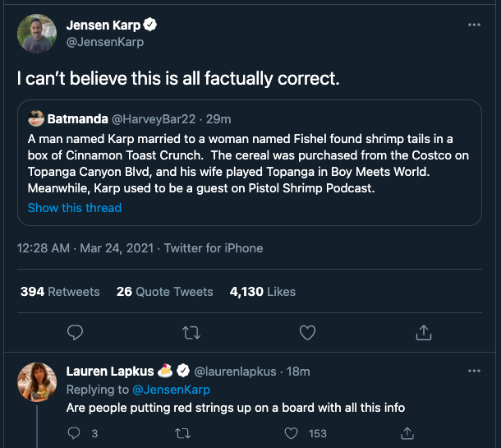This screenshot has width=501, height=448.
Task: Open Batmanda's small avatar in quoted tweet
Action: point(36,118)
